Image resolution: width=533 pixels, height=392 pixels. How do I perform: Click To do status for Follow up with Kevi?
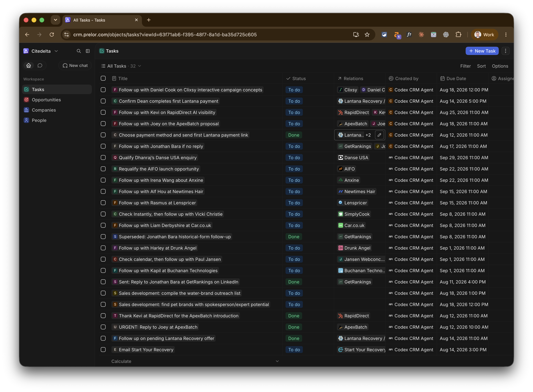point(294,112)
